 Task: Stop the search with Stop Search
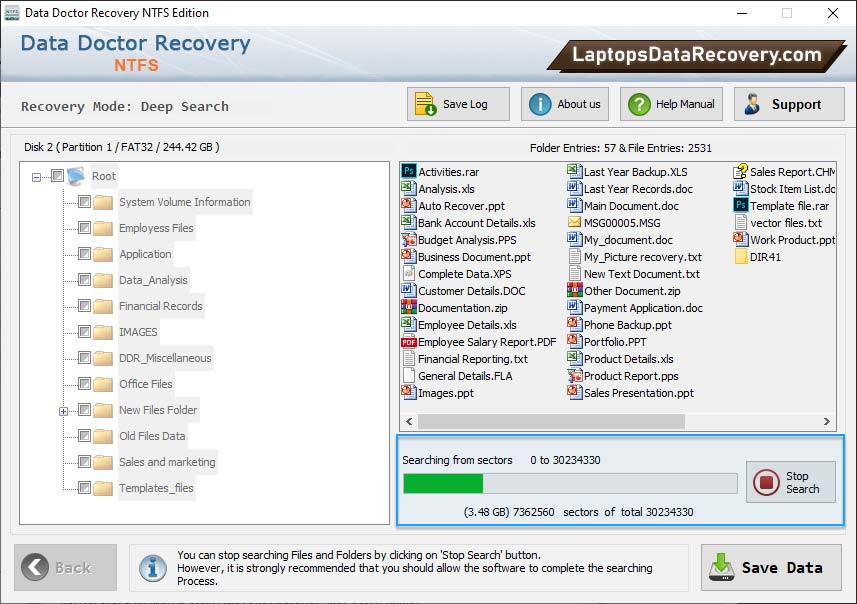coord(791,482)
